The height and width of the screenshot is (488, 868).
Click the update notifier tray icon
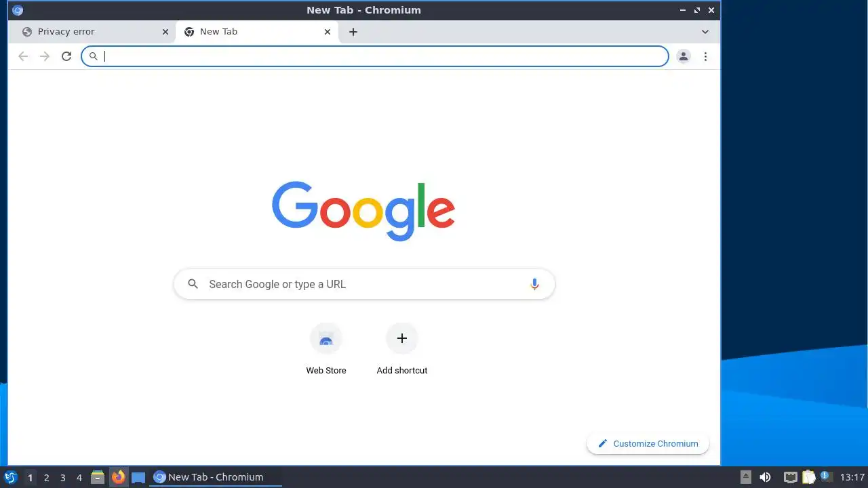(826, 476)
